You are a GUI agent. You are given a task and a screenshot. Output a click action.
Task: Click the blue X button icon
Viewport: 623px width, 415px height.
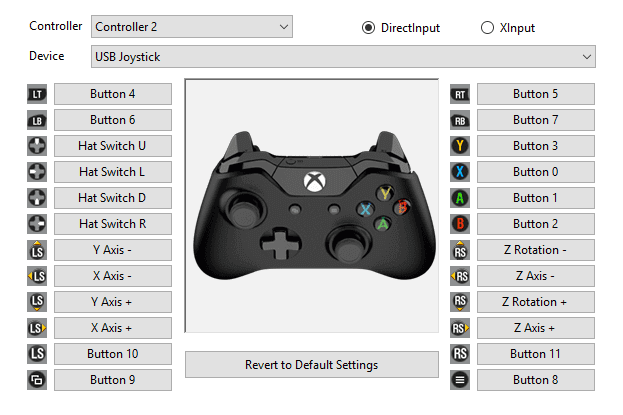460,172
